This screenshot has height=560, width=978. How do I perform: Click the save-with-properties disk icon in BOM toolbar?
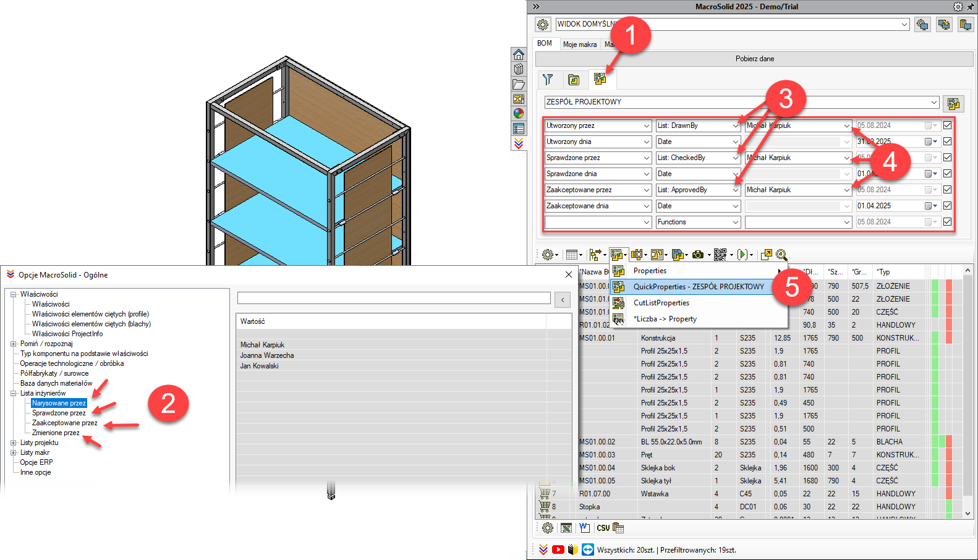click(x=678, y=255)
